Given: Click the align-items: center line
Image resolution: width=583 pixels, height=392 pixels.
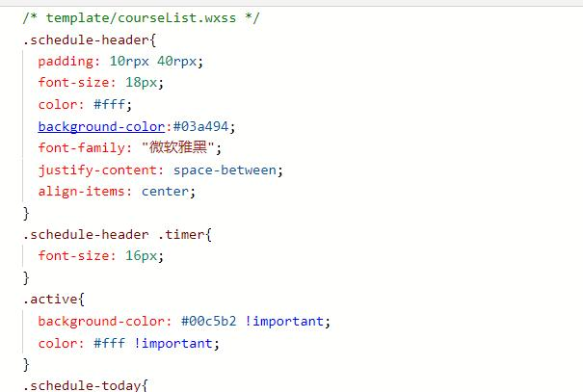Looking at the screenshot, I should pos(117,192).
